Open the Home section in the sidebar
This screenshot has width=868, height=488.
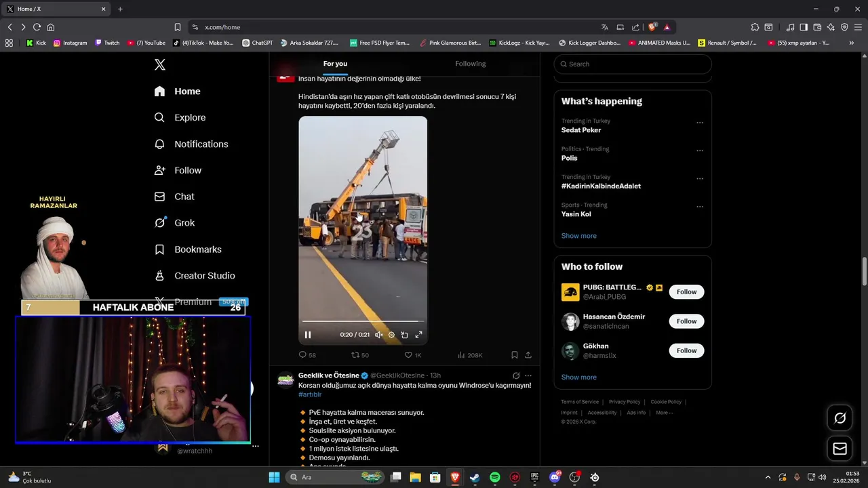(177, 91)
